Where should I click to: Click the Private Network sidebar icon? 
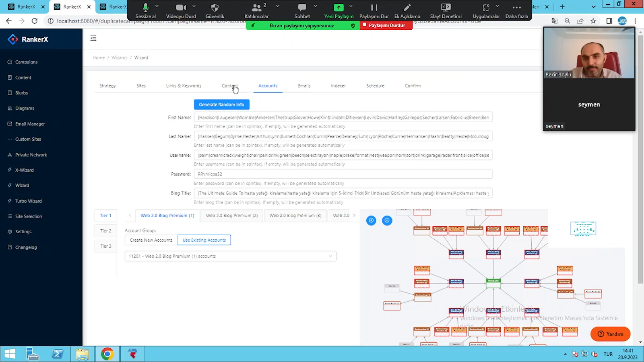pos(10,155)
